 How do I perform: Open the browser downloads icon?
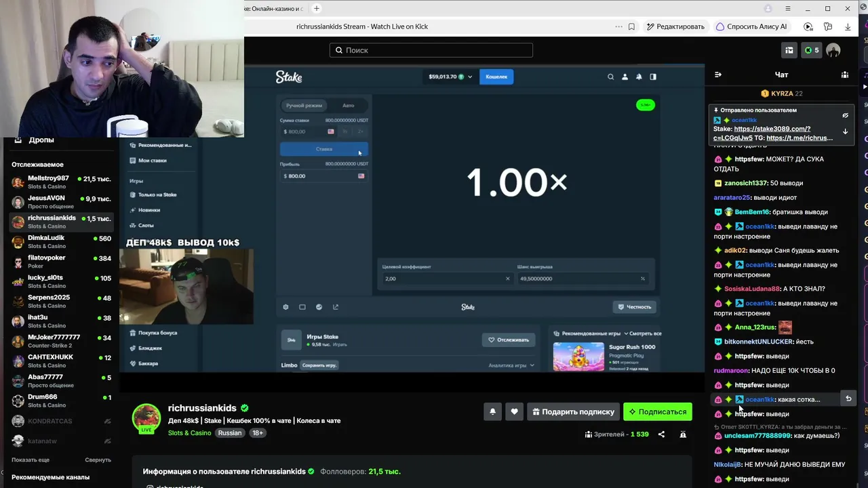click(848, 26)
